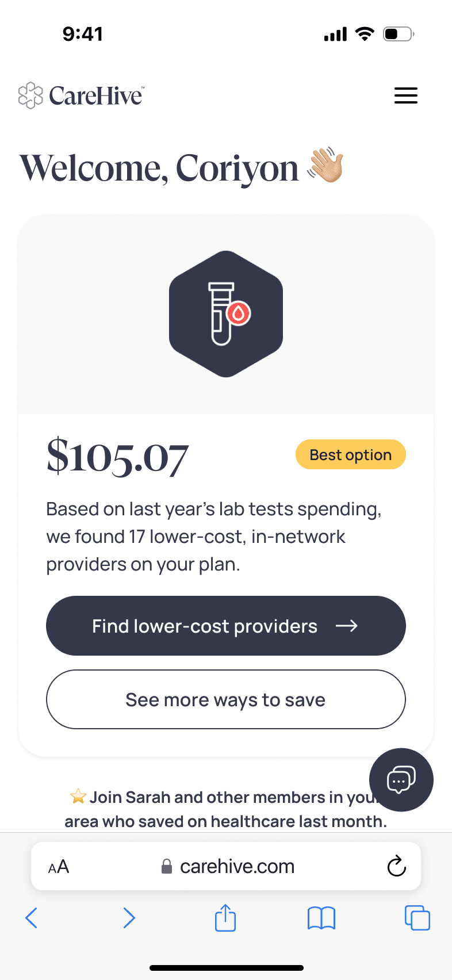Image resolution: width=452 pixels, height=980 pixels.
Task: Open the chat support bubble
Action: pyautogui.click(x=401, y=780)
